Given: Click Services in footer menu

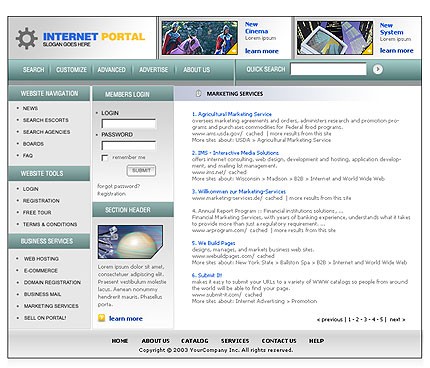Looking at the screenshot, I should click(x=235, y=341).
